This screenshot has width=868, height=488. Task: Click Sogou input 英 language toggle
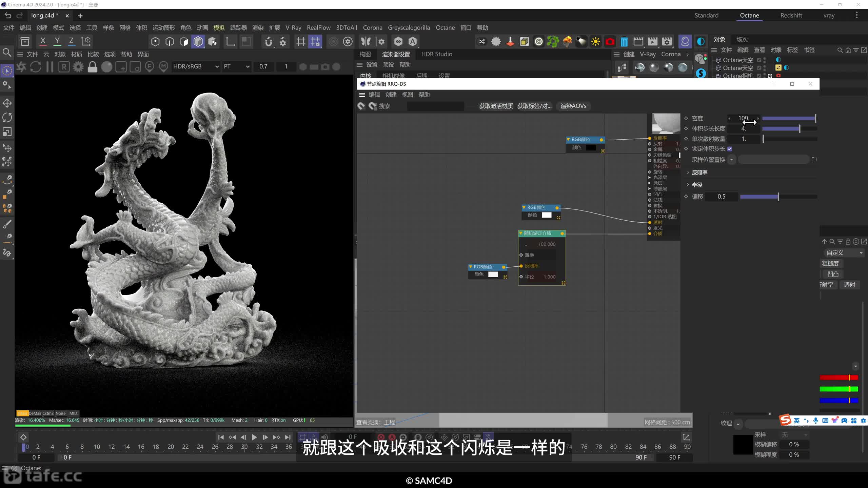pyautogui.click(x=796, y=421)
